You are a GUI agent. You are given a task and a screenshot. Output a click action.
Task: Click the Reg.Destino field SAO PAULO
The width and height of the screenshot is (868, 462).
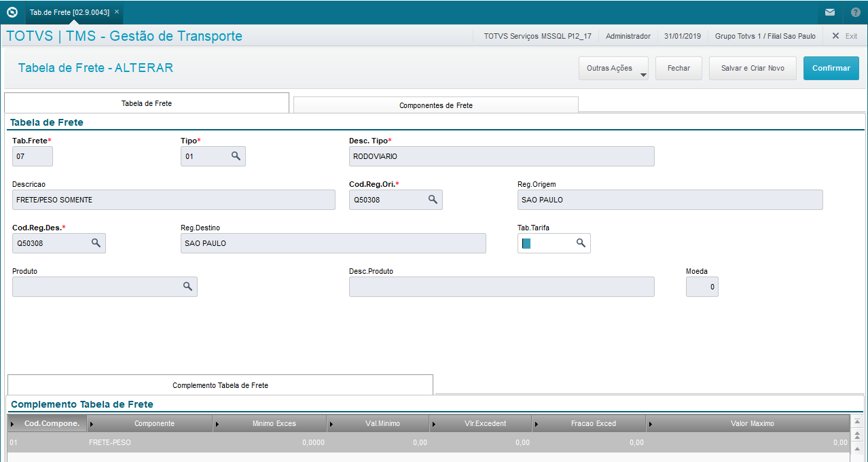pyautogui.click(x=333, y=243)
